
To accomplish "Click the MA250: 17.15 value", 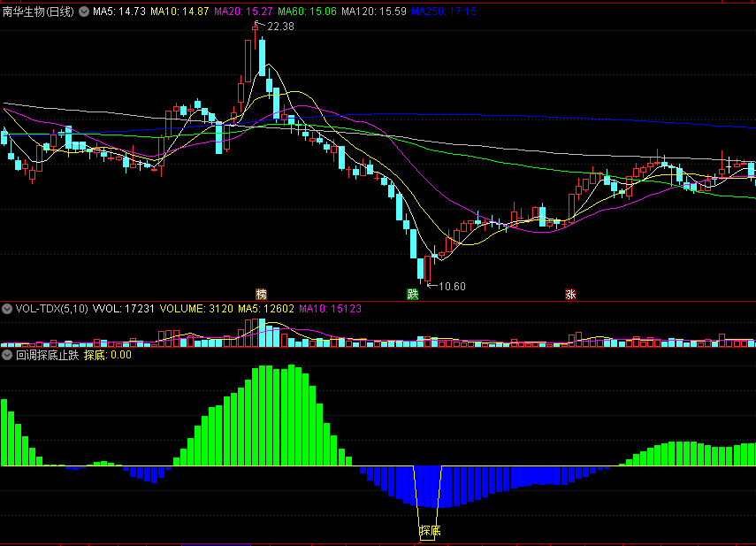I will 444,12.
